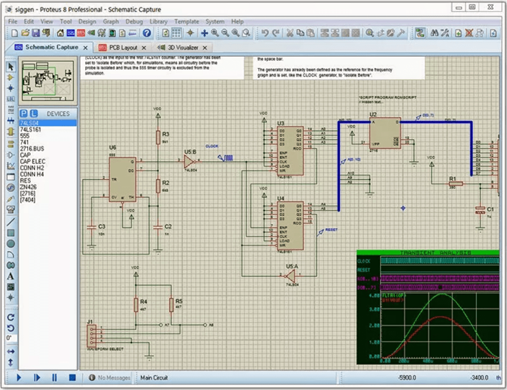507x390 pixels.
Task: Open the Library menu
Action: (158, 22)
